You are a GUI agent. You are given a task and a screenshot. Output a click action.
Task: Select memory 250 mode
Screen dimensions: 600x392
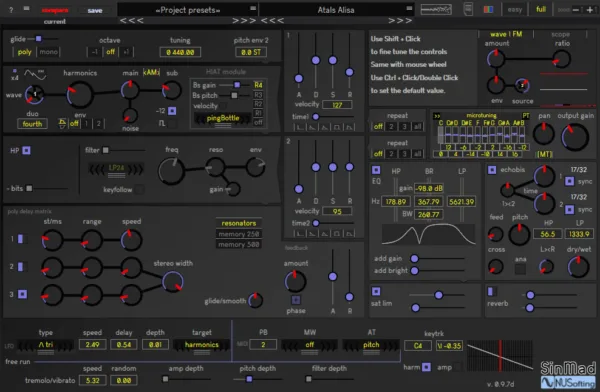(x=239, y=234)
